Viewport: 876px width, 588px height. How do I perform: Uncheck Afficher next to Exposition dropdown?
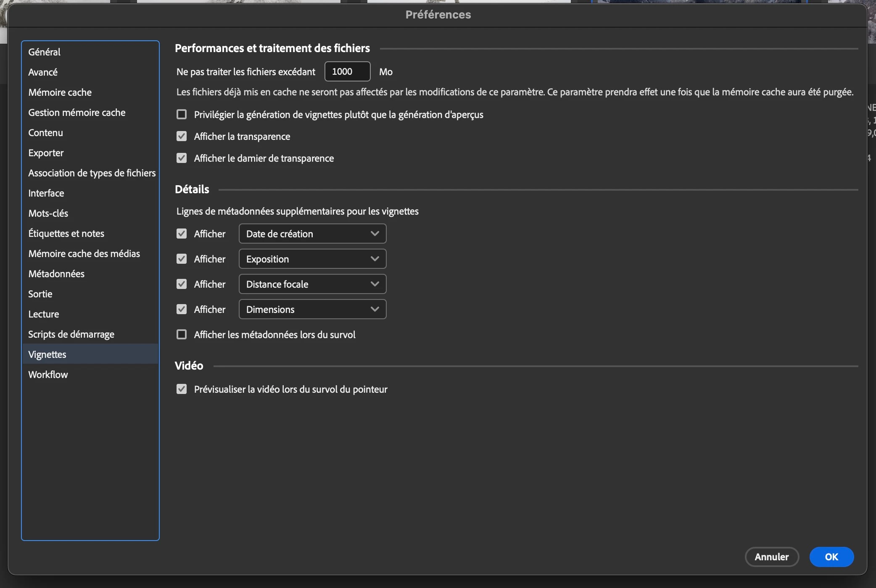coord(182,259)
